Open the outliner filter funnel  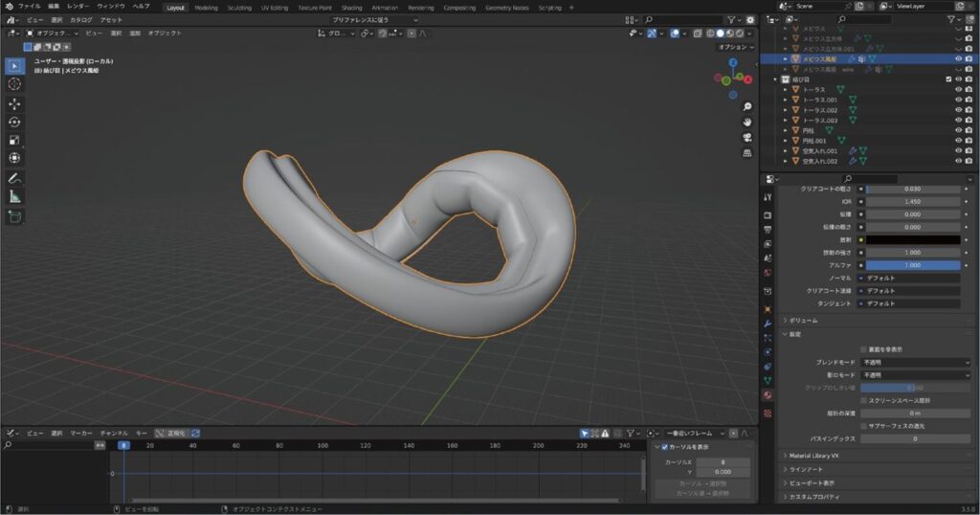952,20
